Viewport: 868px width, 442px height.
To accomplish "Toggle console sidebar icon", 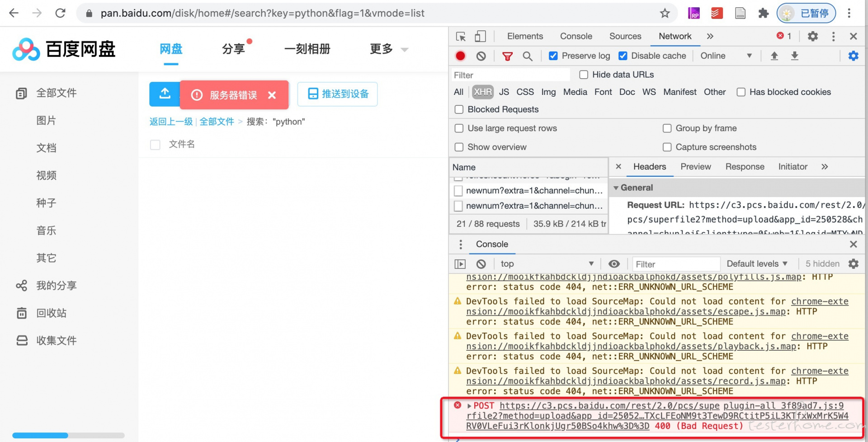I will point(460,264).
